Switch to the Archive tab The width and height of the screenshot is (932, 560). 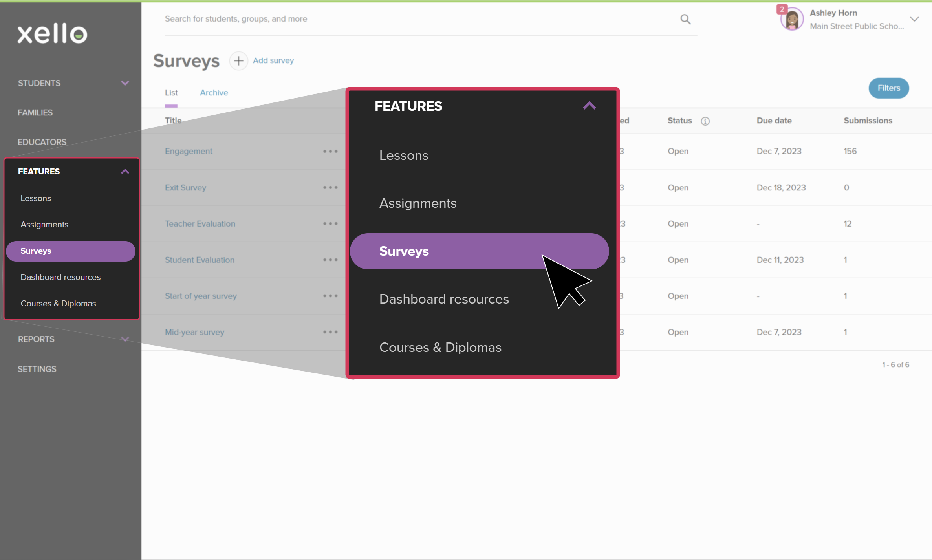[214, 93]
